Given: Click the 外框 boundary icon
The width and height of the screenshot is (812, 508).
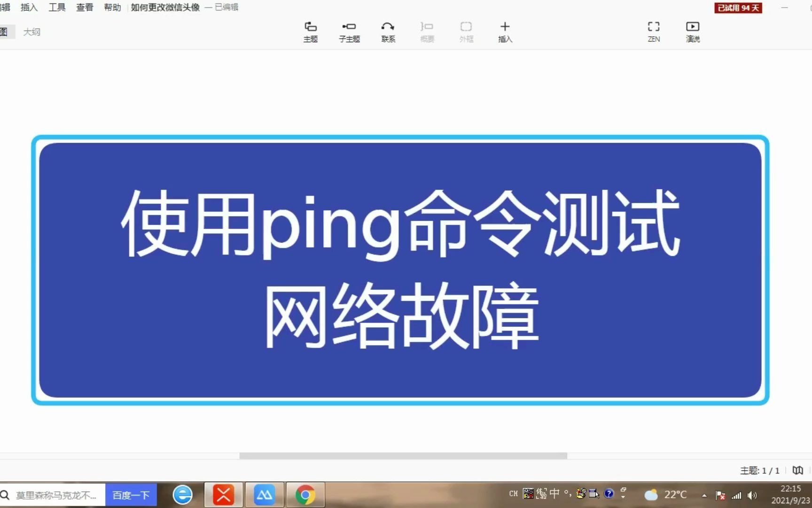Looking at the screenshot, I should click(x=466, y=32).
